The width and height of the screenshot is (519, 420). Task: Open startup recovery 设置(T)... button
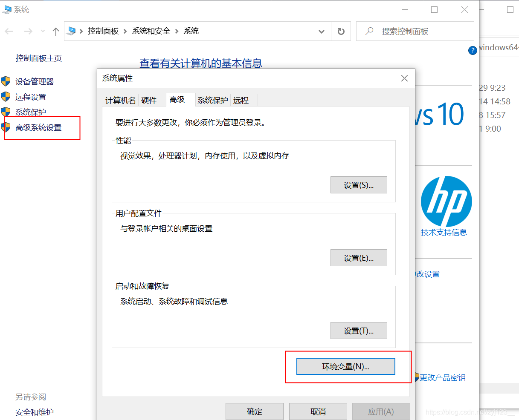tap(359, 331)
